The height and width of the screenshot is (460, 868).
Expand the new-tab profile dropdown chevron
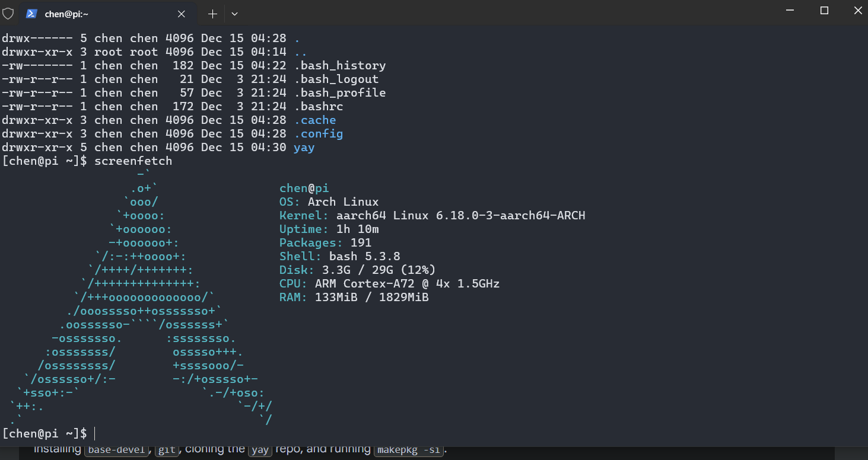click(x=234, y=14)
